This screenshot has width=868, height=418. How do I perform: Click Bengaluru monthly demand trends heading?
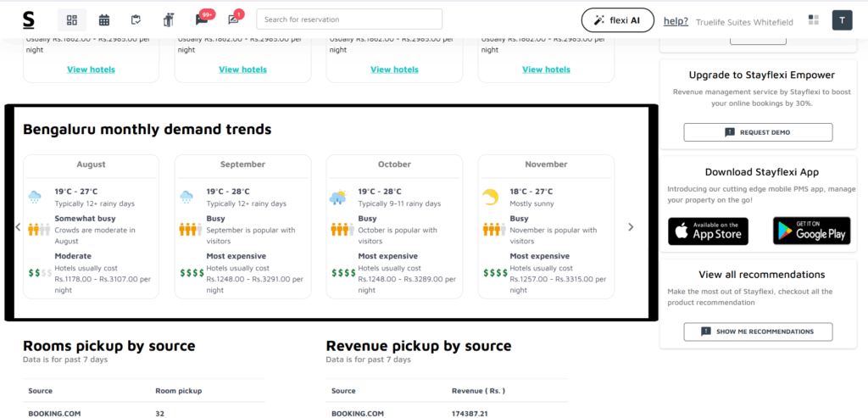pyautogui.click(x=147, y=130)
